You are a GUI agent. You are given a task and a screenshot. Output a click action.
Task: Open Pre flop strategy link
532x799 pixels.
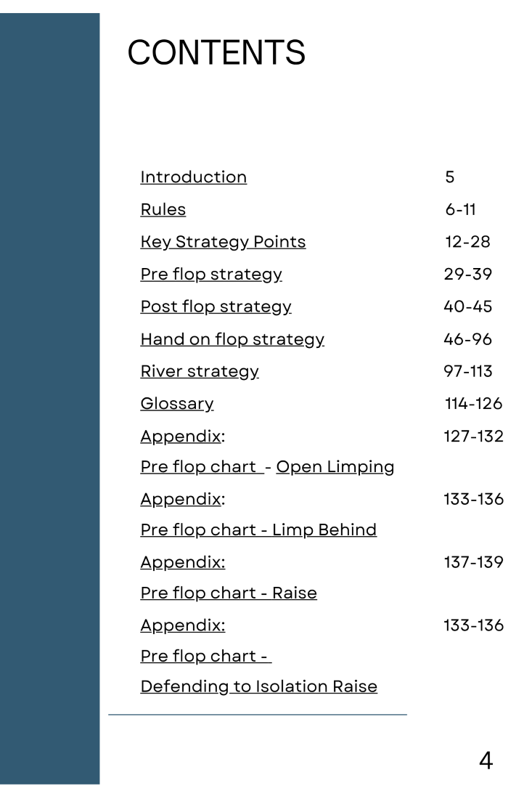210,274
